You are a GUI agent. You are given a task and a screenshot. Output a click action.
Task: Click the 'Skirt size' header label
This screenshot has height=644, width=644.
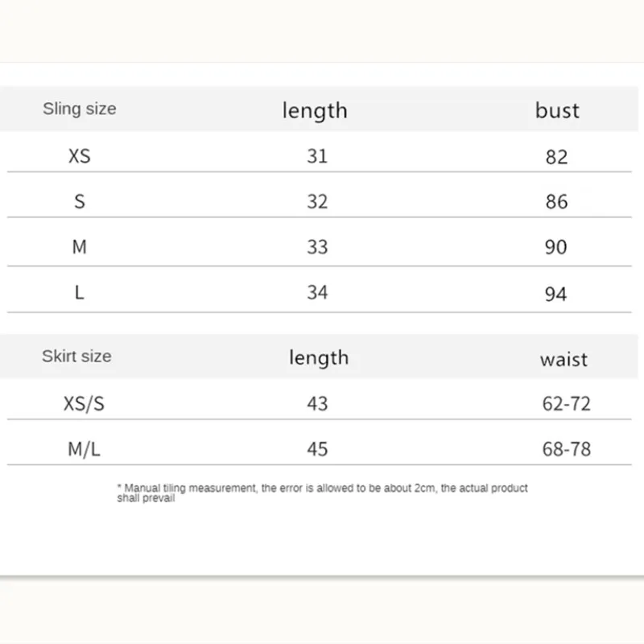(x=76, y=356)
